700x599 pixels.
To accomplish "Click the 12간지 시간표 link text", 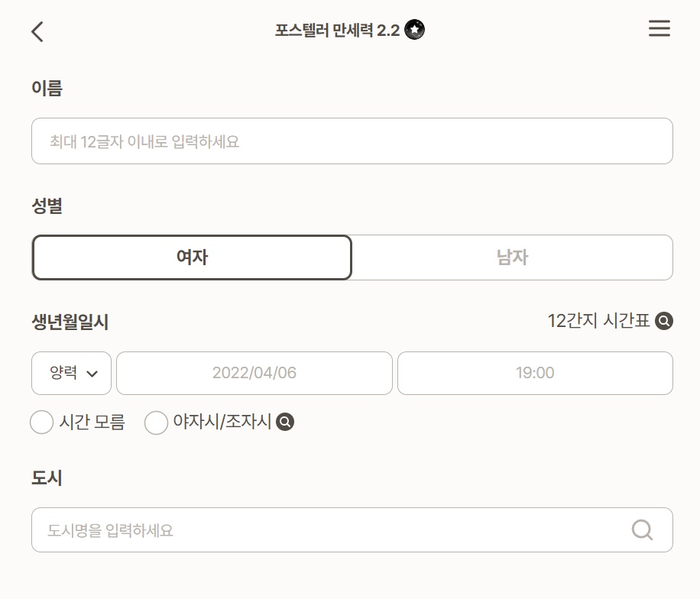I will click(598, 321).
